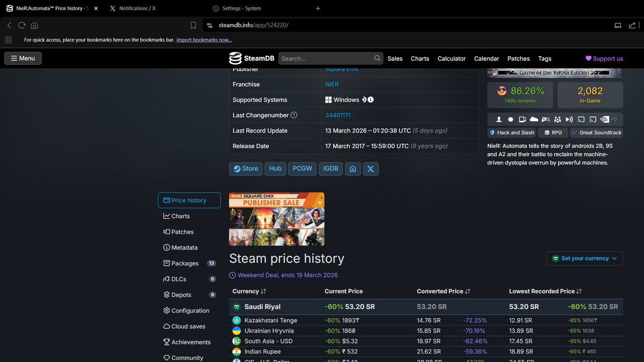Open Calculator in top navigation
The width and height of the screenshot is (644, 362).
click(451, 58)
